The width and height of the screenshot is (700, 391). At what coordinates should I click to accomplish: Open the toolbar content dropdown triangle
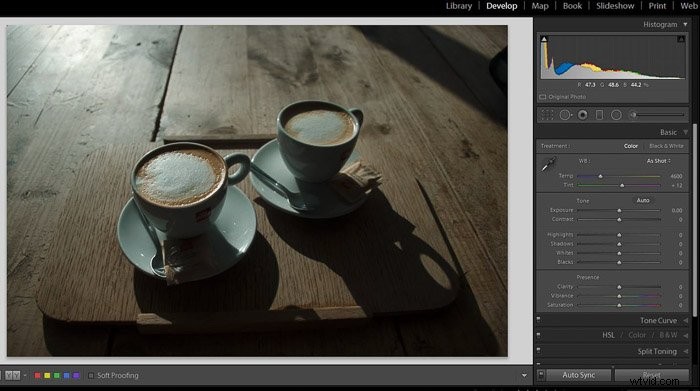click(x=524, y=376)
